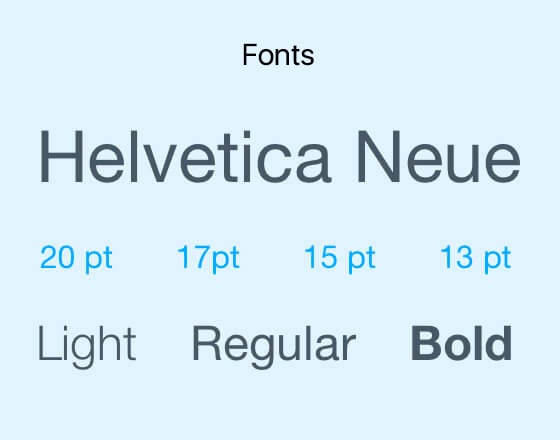Click the capital N in Neue
Screen dimensions: 560x440
click(x=379, y=157)
